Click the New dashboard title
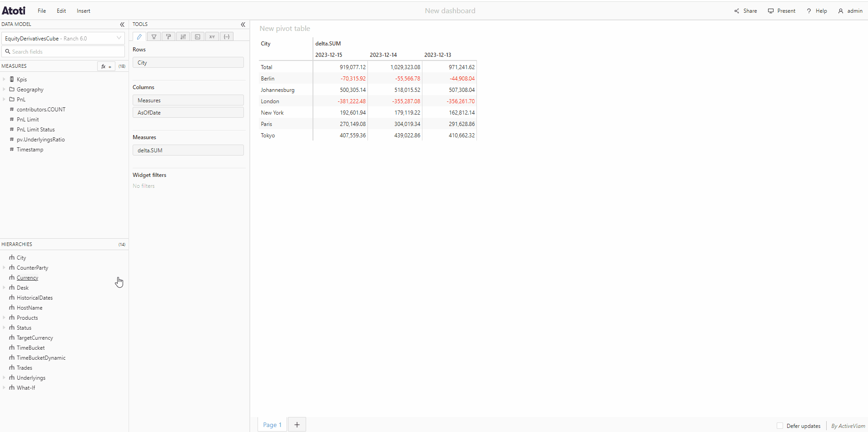Viewport: 868px width, 432px height. click(450, 11)
